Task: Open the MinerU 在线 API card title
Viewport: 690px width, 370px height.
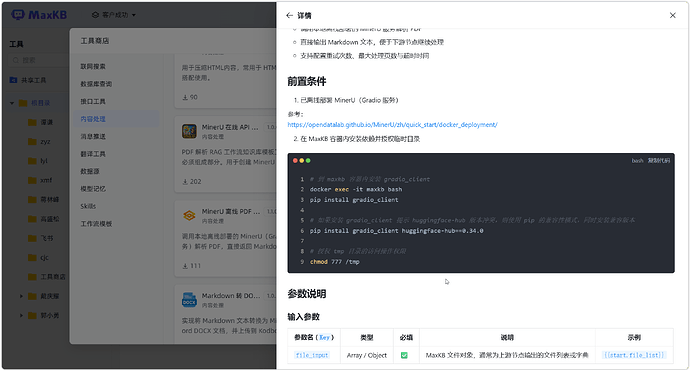Action: point(230,127)
